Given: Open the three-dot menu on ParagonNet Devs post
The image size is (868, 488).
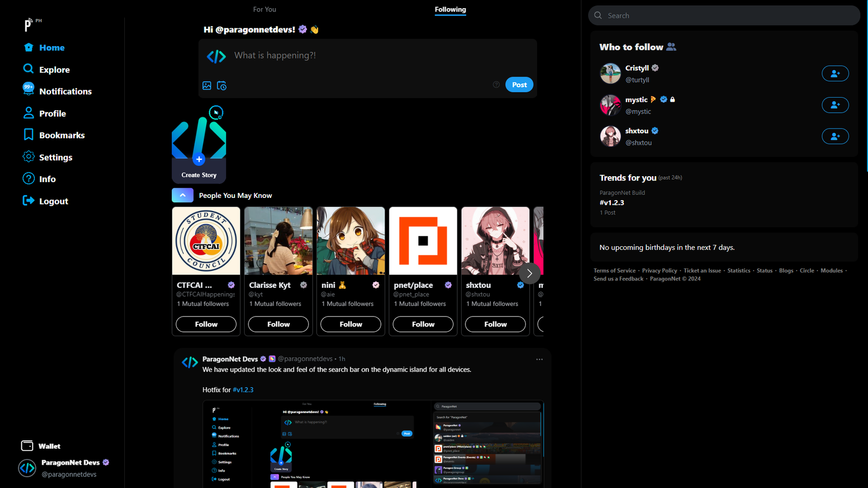Looking at the screenshot, I should click(539, 359).
